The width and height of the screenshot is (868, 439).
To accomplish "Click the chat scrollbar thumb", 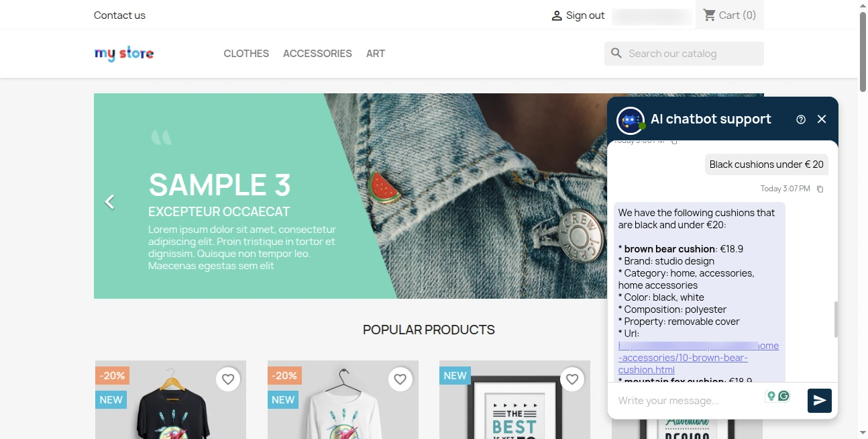I will (x=836, y=320).
